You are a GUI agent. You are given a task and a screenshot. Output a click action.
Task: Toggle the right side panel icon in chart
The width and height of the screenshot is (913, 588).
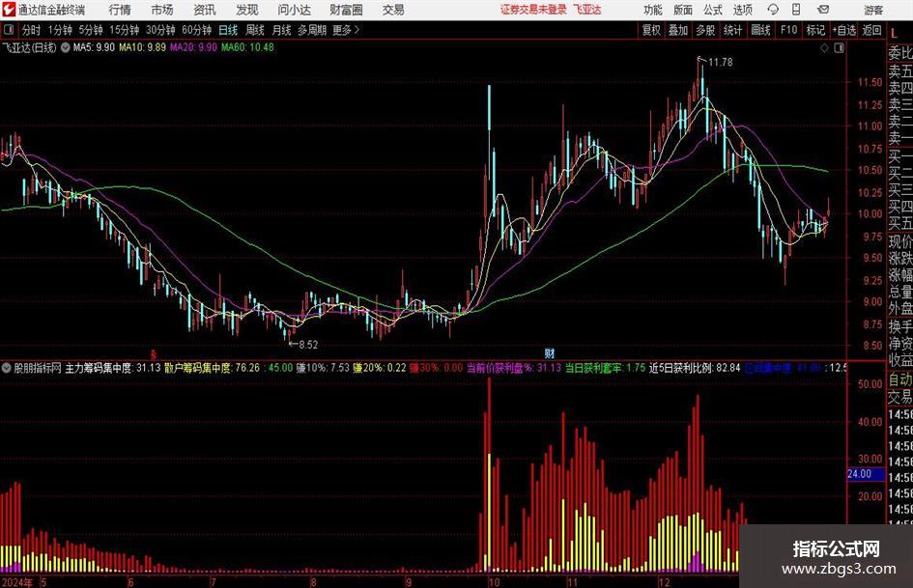point(839,48)
